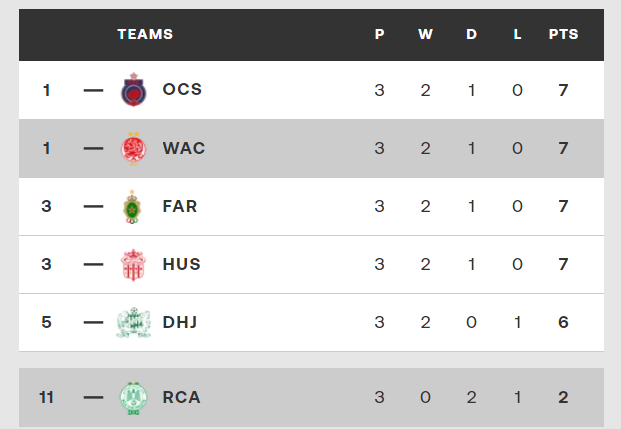Click the OCS team name
This screenshot has height=429, width=621.
(x=182, y=89)
